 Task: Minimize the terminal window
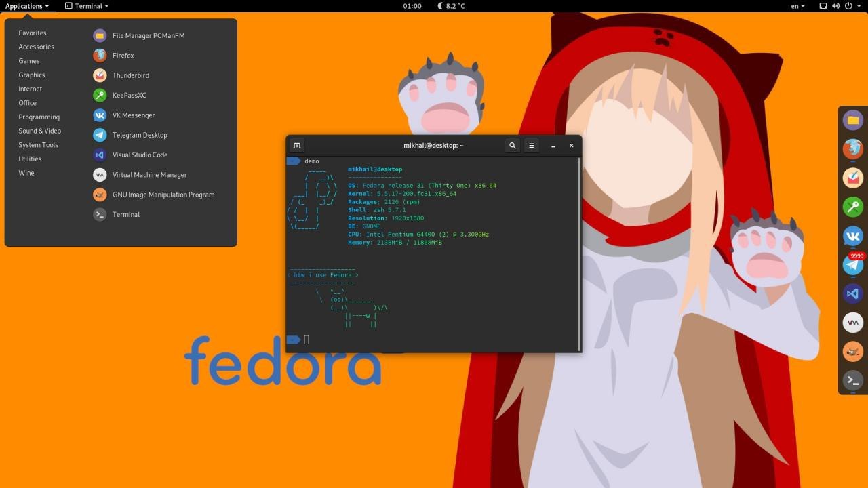click(x=553, y=146)
